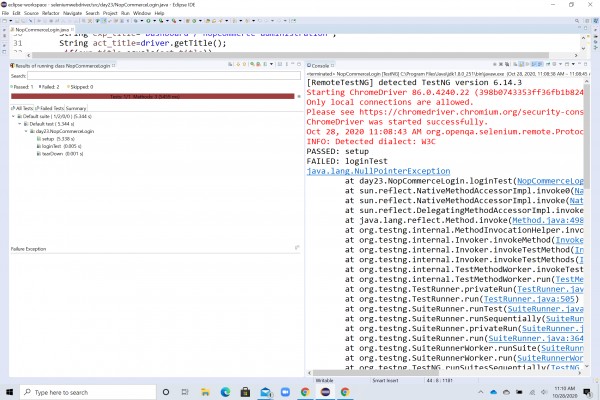Open the Run configurations dropdown arrow
The height and width of the screenshot is (400, 600).
154,21
